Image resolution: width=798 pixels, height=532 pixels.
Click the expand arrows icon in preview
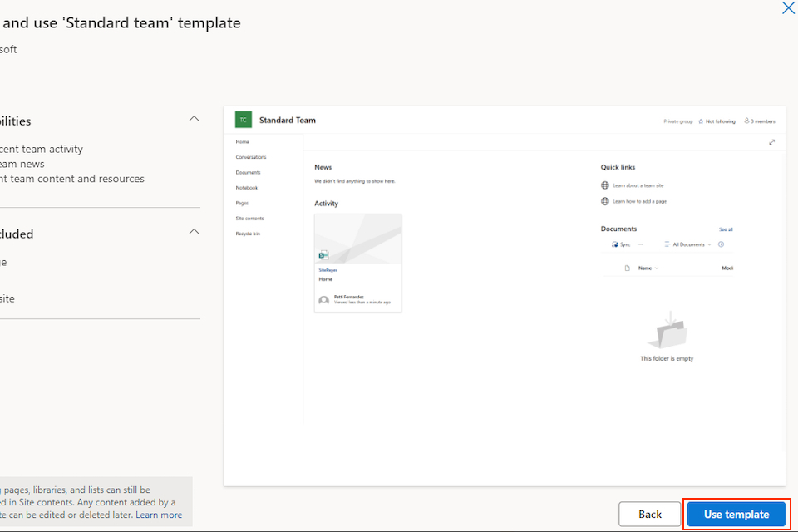[x=771, y=142]
